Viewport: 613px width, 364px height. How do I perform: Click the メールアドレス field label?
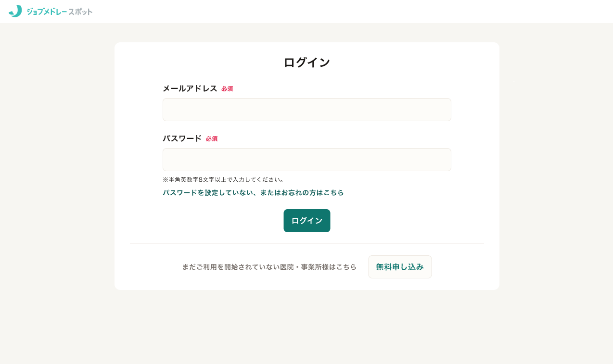[x=190, y=88]
